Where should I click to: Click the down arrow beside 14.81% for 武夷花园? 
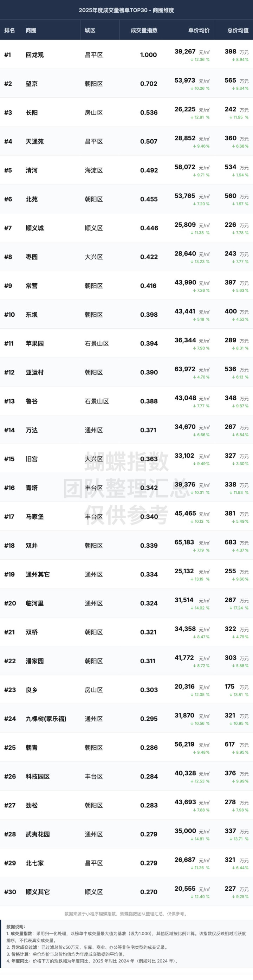tap(192, 839)
